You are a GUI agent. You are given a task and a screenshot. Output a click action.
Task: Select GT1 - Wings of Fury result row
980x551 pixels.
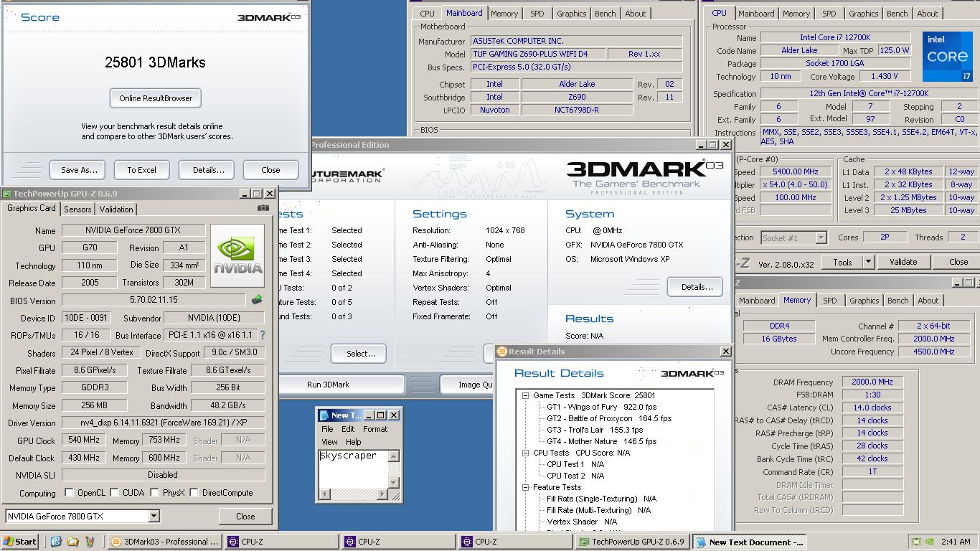pyautogui.click(x=601, y=407)
